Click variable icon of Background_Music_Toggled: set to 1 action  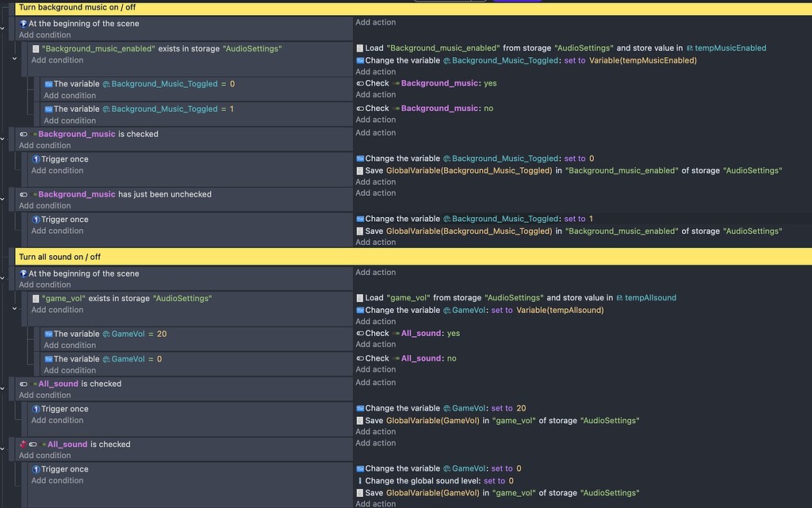[x=360, y=219]
